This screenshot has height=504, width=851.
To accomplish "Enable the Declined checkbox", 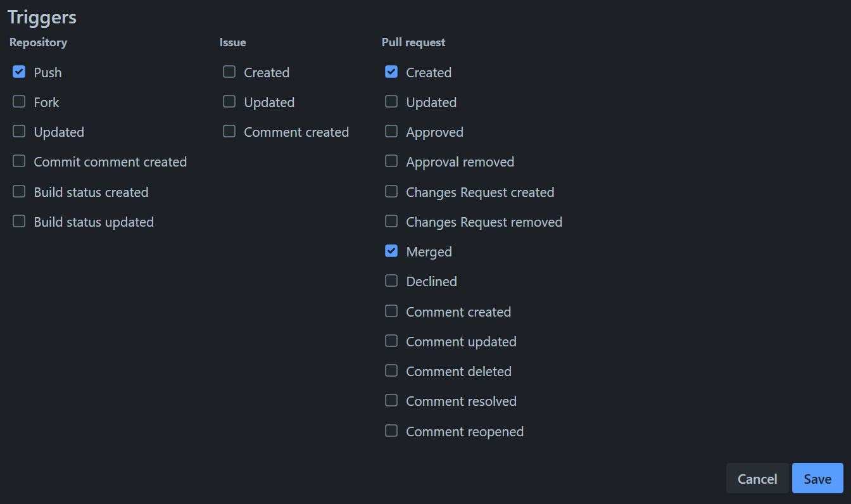I will click(x=391, y=281).
